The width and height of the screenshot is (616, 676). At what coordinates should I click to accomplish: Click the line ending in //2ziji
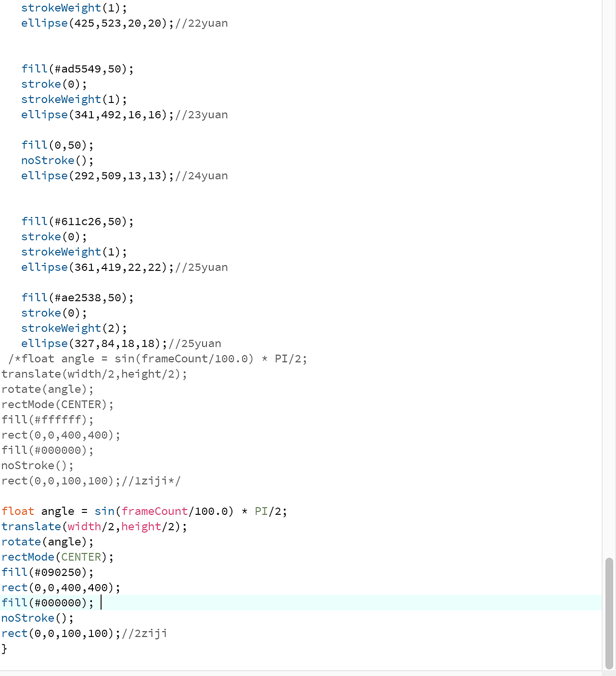[x=84, y=633]
